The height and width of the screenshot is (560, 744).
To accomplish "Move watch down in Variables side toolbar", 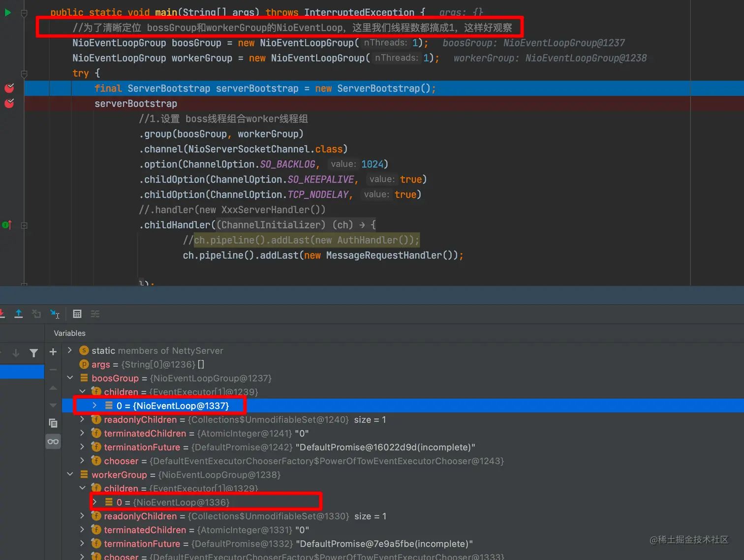I will (53, 405).
